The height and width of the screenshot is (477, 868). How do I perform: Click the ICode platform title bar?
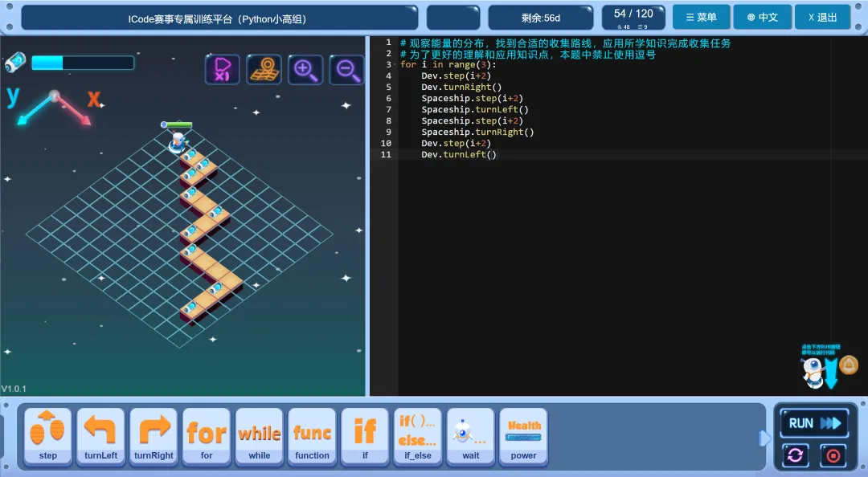pos(219,18)
